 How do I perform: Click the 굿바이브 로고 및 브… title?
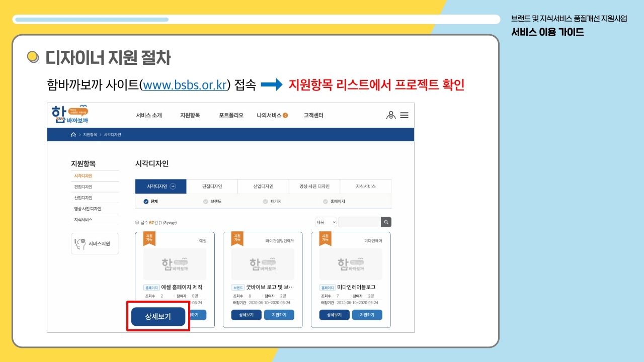click(x=270, y=287)
